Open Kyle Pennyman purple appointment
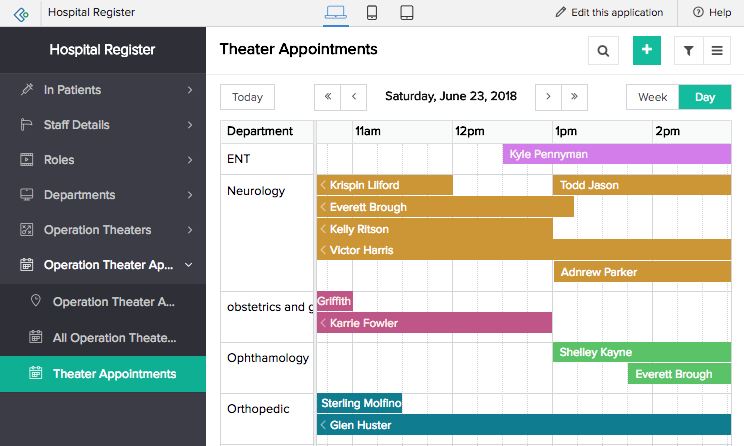Viewport: 744px width, 446px height. coord(616,154)
